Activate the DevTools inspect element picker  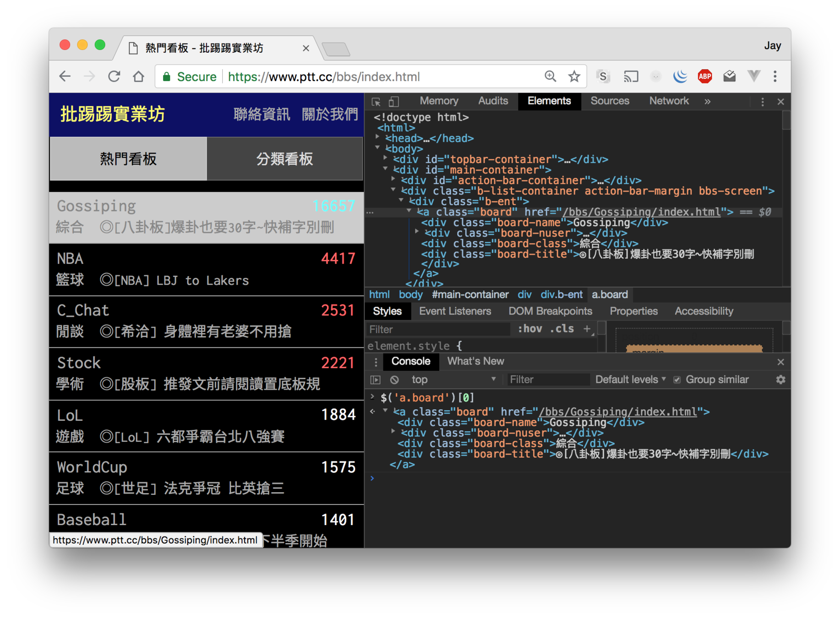(x=376, y=102)
